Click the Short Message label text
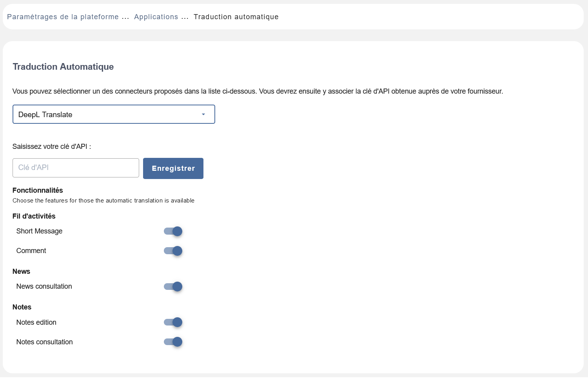 click(x=39, y=231)
